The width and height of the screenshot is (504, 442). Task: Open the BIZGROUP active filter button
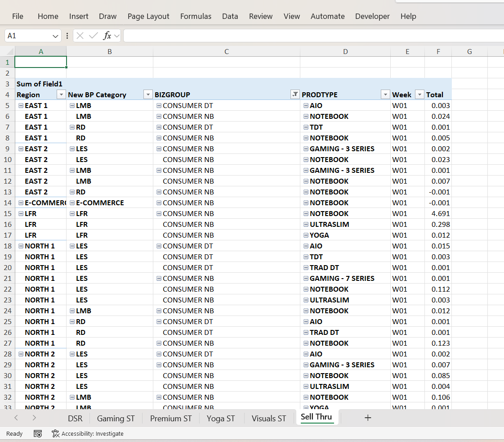tap(294, 95)
